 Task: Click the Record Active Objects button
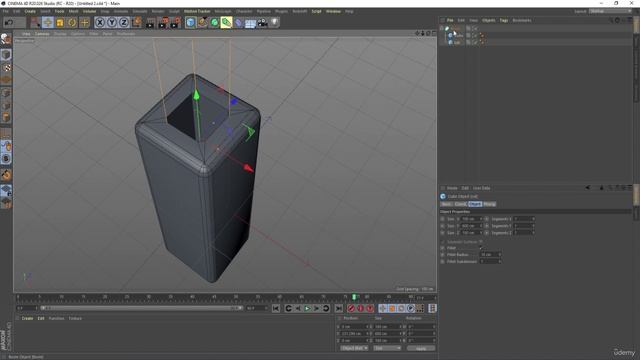(x=351, y=309)
